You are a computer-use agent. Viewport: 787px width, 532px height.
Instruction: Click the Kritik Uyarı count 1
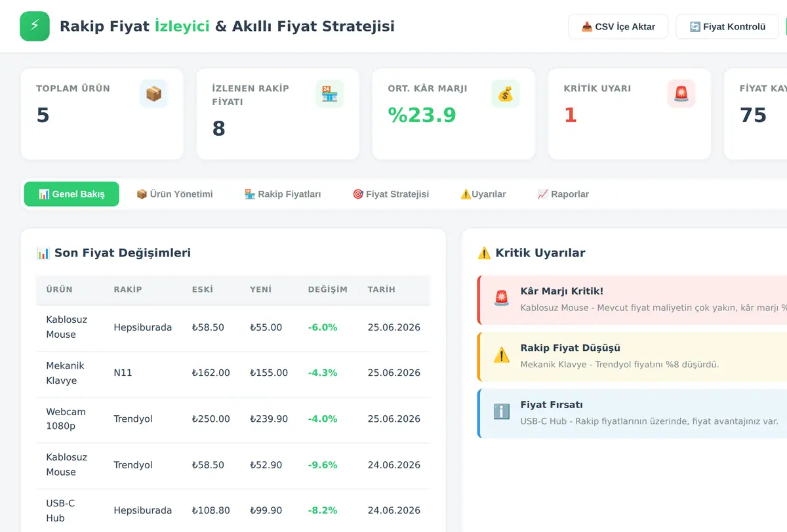point(571,115)
